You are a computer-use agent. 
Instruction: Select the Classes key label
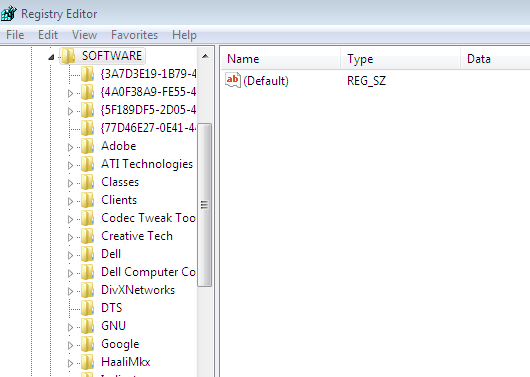point(120,182)
